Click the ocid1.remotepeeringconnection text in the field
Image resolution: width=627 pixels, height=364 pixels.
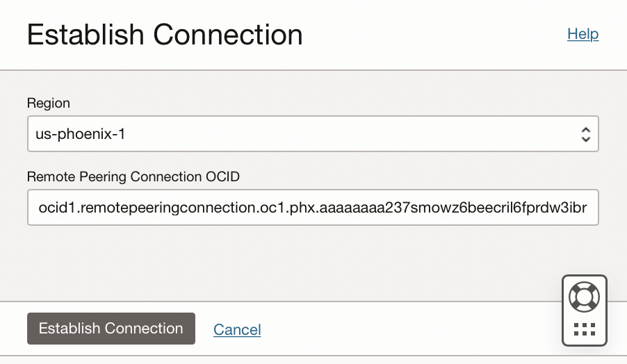tap(139, 208)
